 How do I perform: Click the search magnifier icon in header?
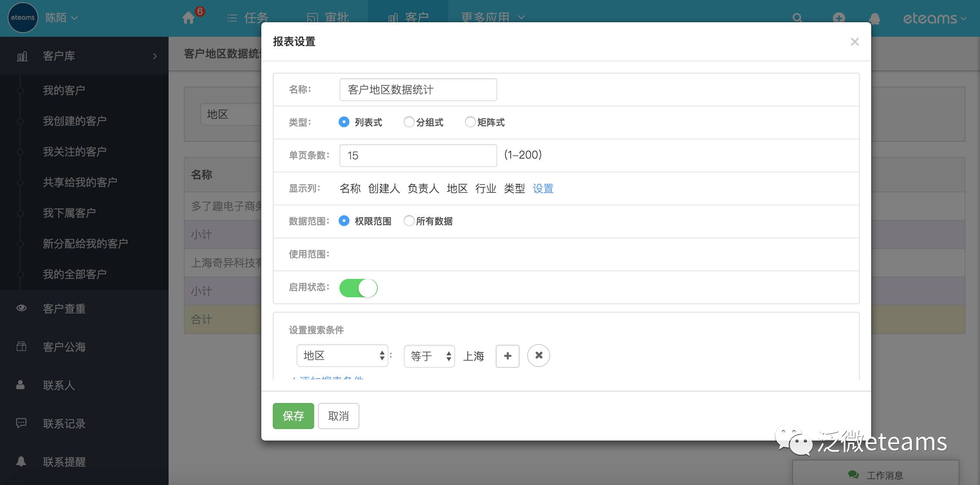[797, 18]
